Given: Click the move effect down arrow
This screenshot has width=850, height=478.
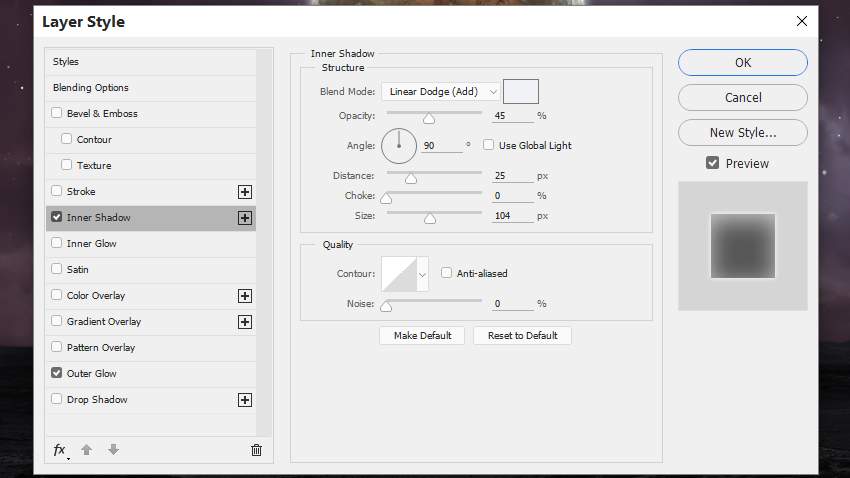Looking at the screenshot, I should [x=113, y=450].
